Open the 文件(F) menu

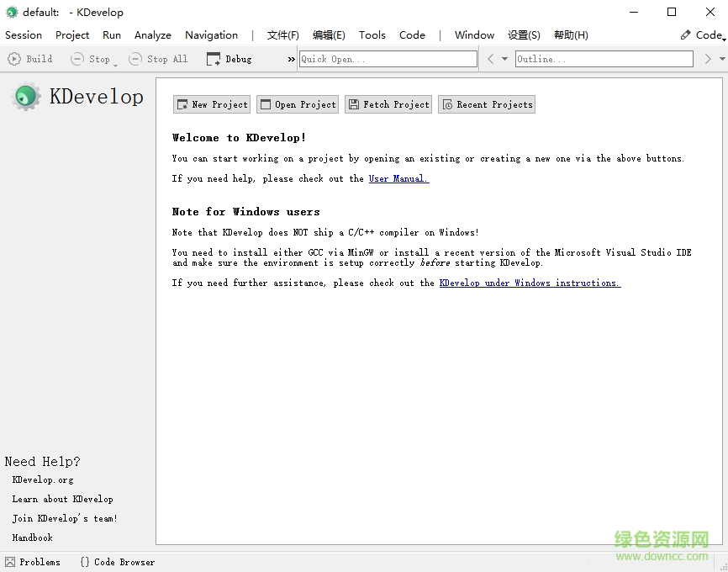(282, 34)
